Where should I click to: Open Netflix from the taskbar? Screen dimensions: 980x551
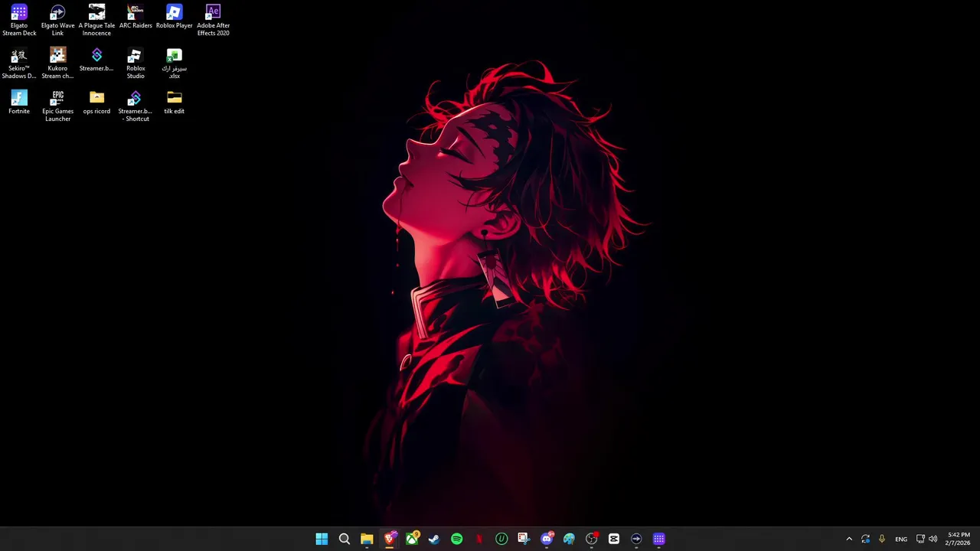pyautogui.click(x=479, y=539)
